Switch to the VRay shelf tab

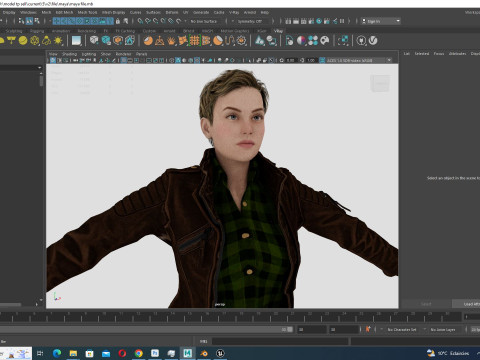(278, 31)
